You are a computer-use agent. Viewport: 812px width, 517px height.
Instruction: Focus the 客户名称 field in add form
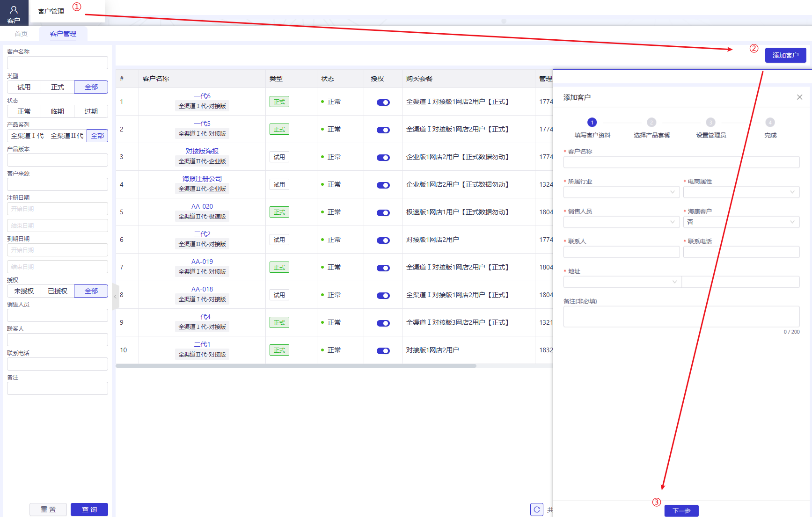(x=681, y=162)
